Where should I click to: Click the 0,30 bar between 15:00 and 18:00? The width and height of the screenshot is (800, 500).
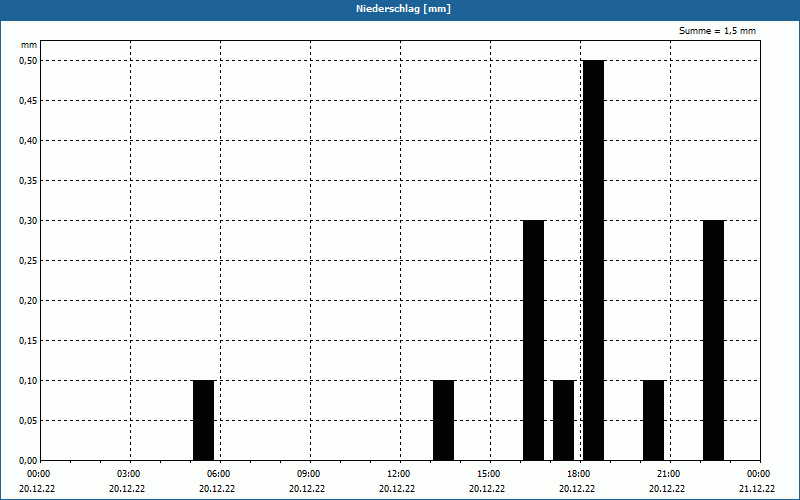(534, 340)
